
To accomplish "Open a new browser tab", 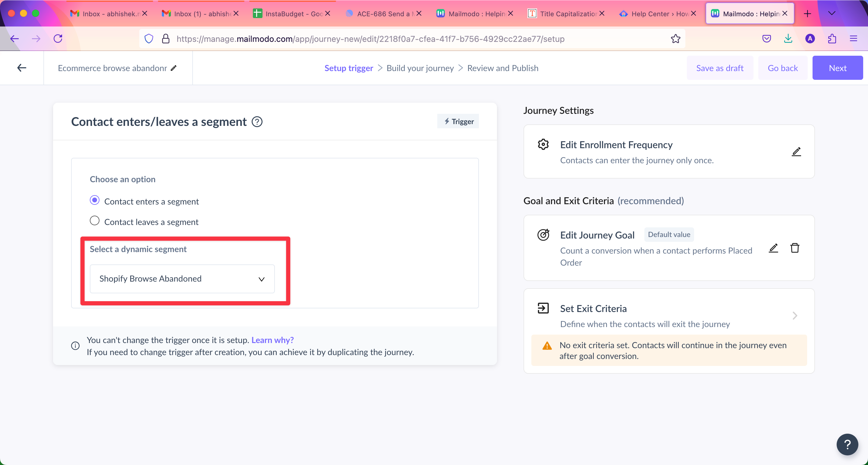I will pyautogui.click(x=807, y=14).
